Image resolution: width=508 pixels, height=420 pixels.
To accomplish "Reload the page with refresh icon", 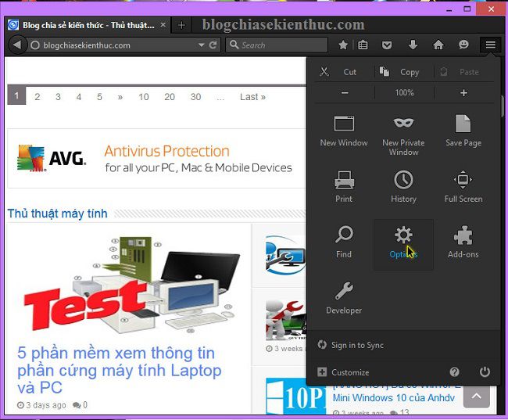I will point(213,45).
